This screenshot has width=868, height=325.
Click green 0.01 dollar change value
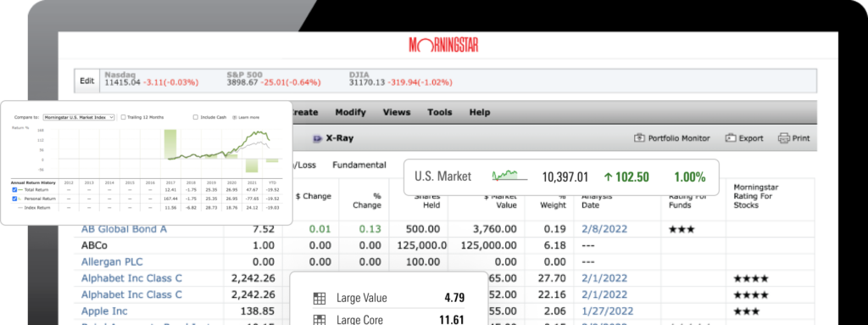point(320,229)
